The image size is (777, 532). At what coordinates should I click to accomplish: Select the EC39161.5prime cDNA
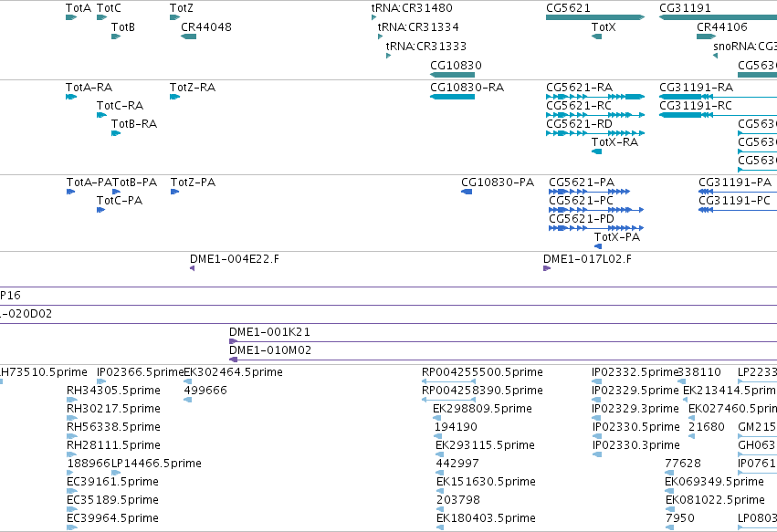pos(72,491)
